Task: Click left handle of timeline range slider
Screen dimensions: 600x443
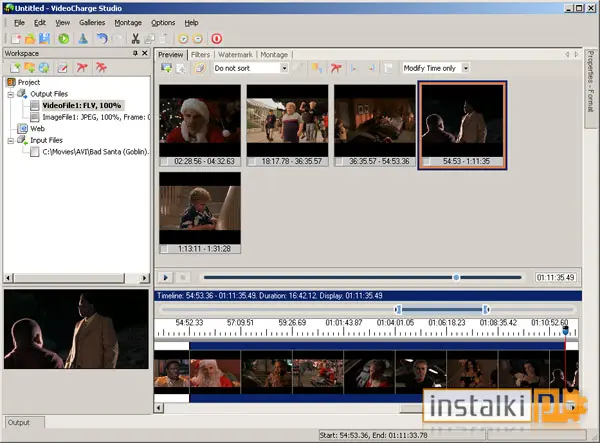Action: (398, 309)
